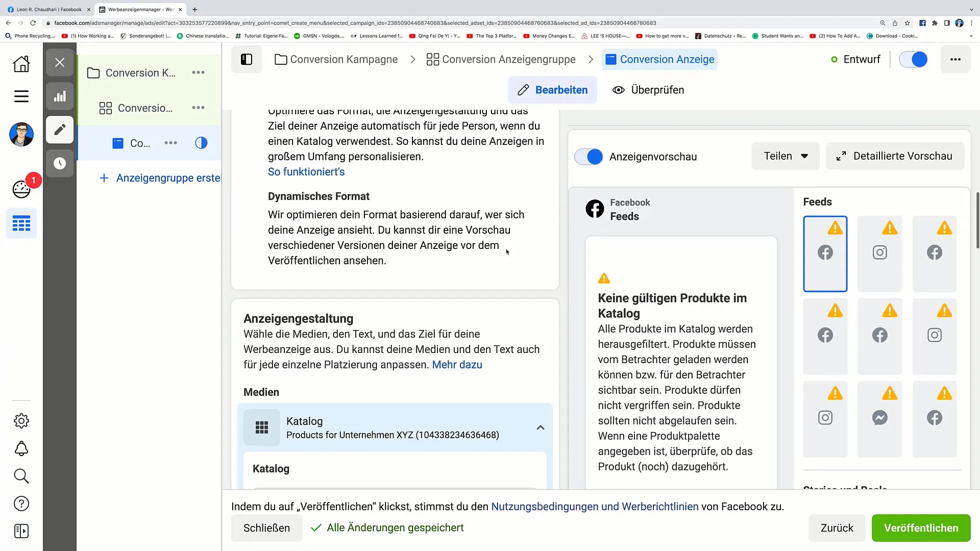Click the Facebook logo in the Feeds preview

pos(595,209)
